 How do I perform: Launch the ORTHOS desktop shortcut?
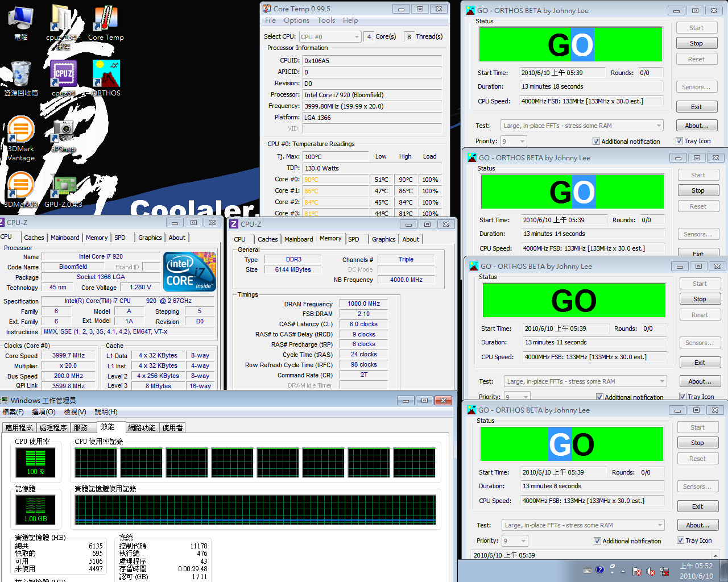pos(106,78)
